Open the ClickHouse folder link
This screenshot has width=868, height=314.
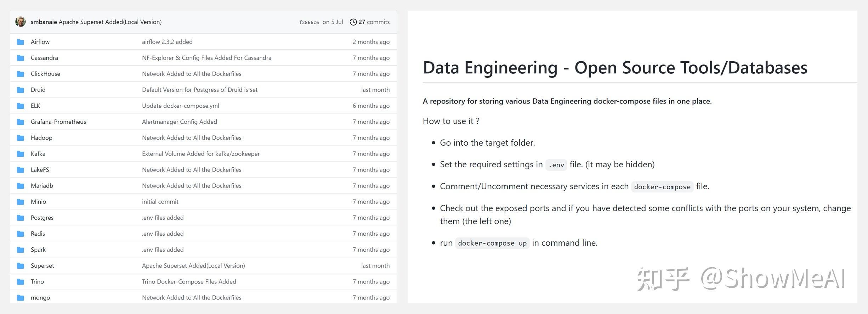pyautogui.click(x=45, y=74)
